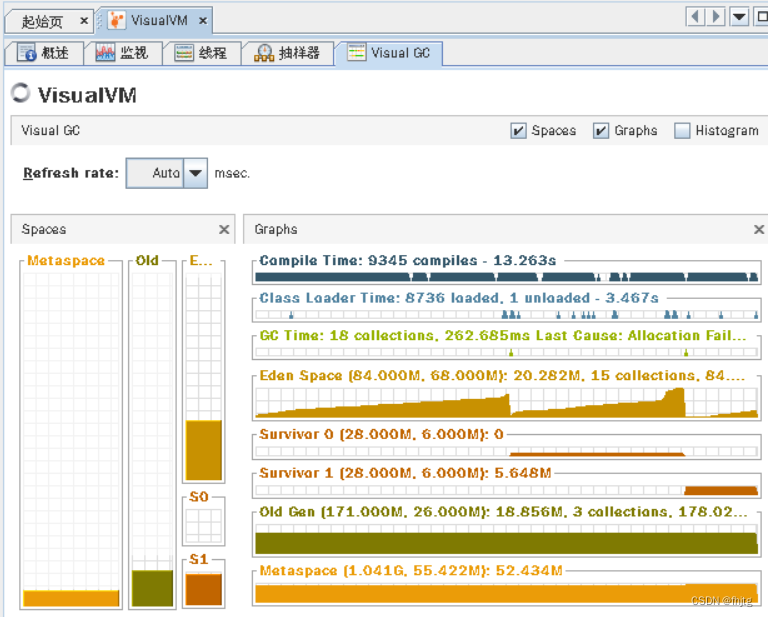Image resolution: width=768 pixels, height=617 pixels.
Task: Click the Spaces panel title
Action: click(44, 229)
